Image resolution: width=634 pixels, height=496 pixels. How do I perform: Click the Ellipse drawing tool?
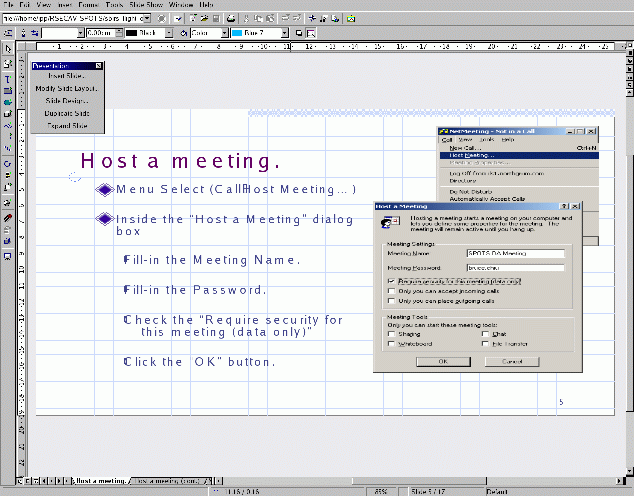[x=8, y=102]
